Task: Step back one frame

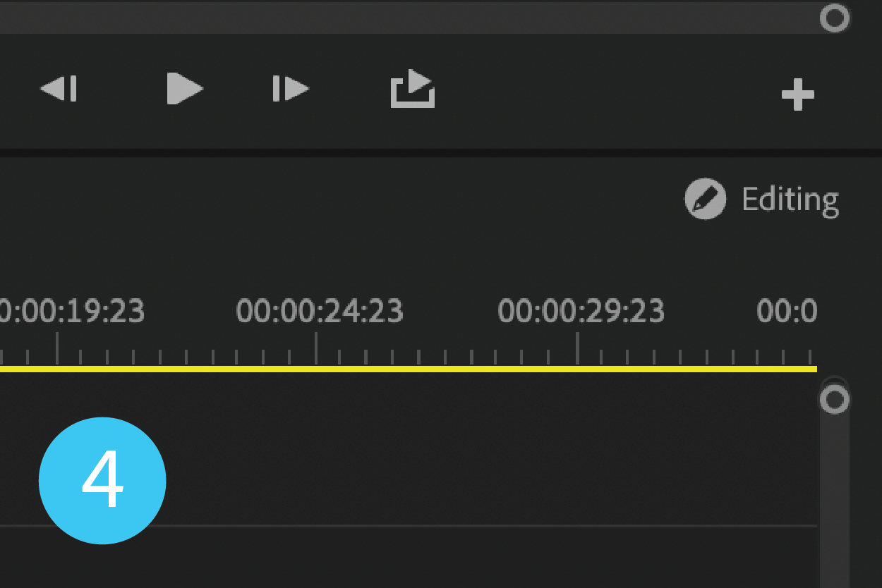Action: click(59, 89)
